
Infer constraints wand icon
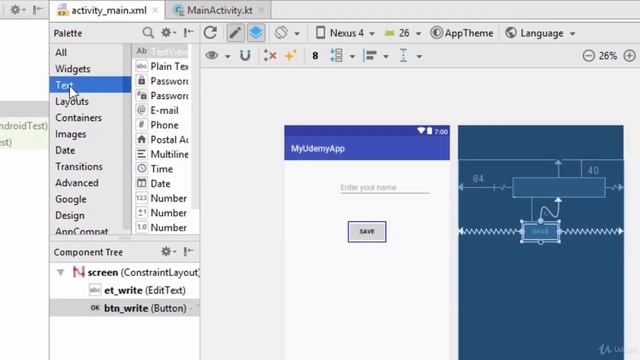pos(290,55)
